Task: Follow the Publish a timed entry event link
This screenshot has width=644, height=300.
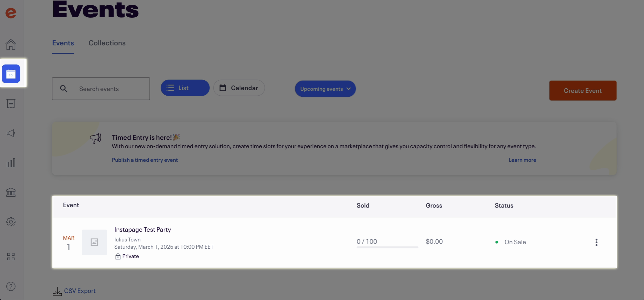Action: (145, 160)
